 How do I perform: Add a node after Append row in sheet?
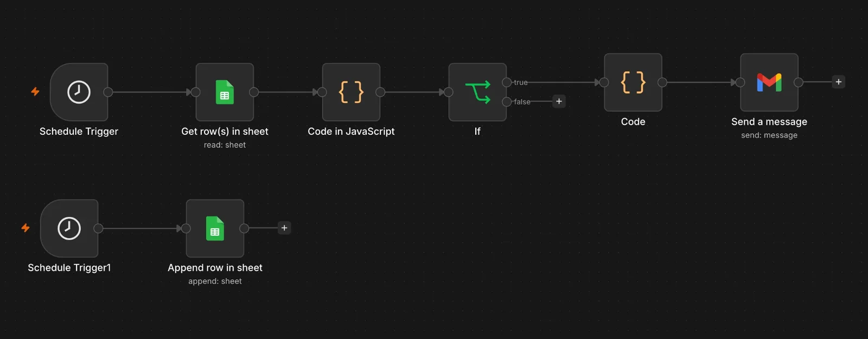tap(284, 228)
